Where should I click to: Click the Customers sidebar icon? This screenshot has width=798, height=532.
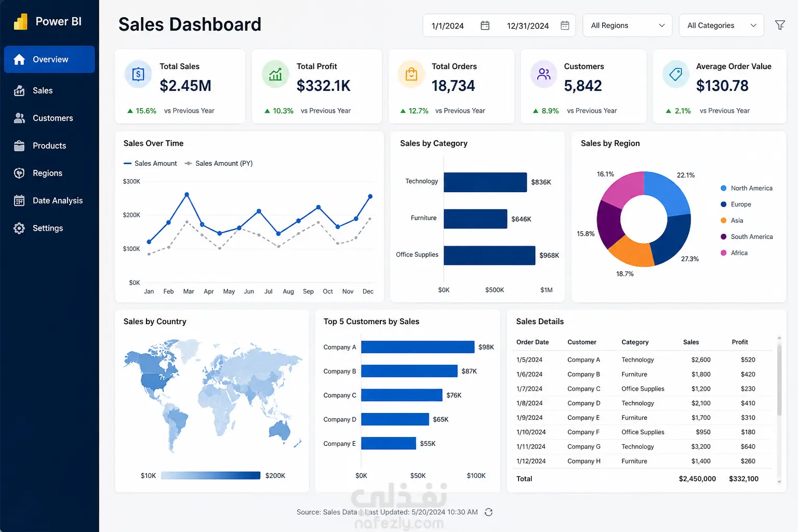[19, 118]
